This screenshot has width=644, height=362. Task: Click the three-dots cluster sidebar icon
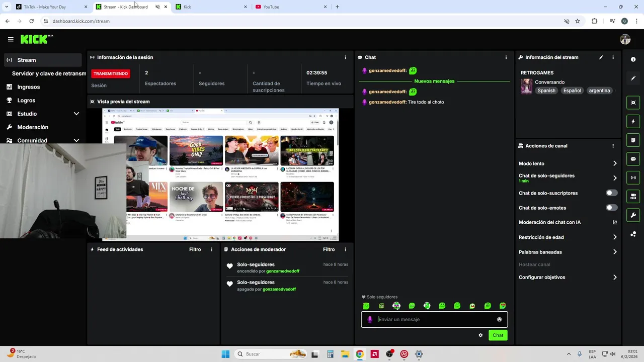point(633,234)
